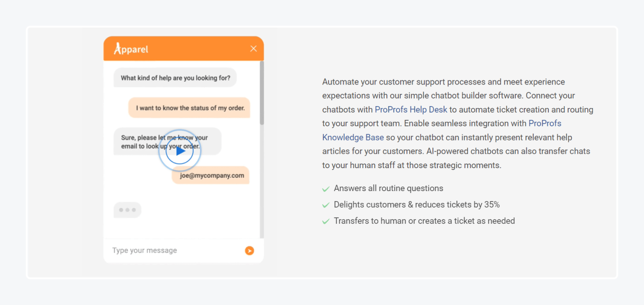The height and width of the screenshot is (305, 644).
Task: Click the Apparel logo in chat header
Action: click(x=131, y=48)
